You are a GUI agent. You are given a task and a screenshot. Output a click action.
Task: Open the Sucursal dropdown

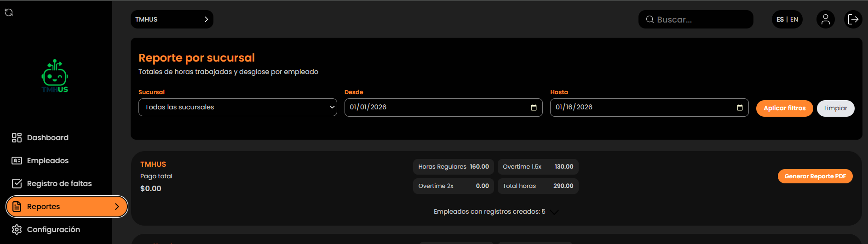(x=237, y=108)
